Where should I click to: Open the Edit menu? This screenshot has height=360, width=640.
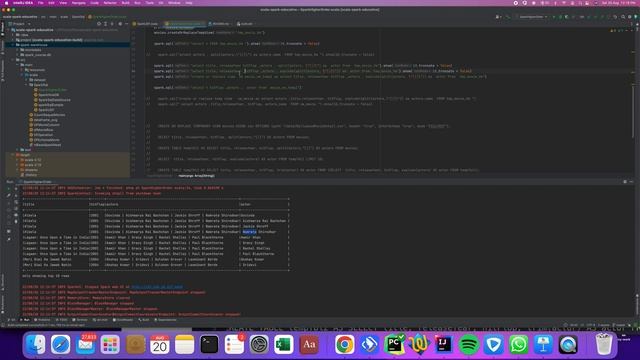[x=51, y=3]
